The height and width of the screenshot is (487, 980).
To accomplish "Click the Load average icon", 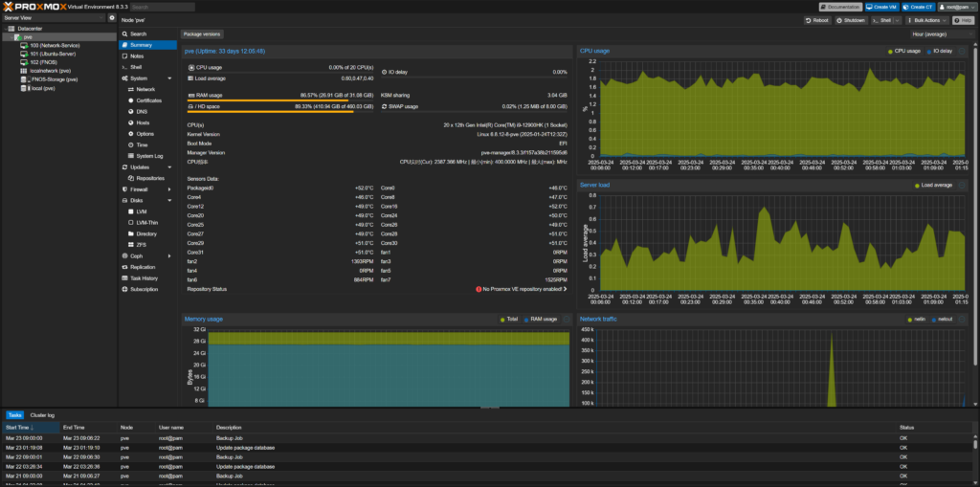I will coord(190,78).
